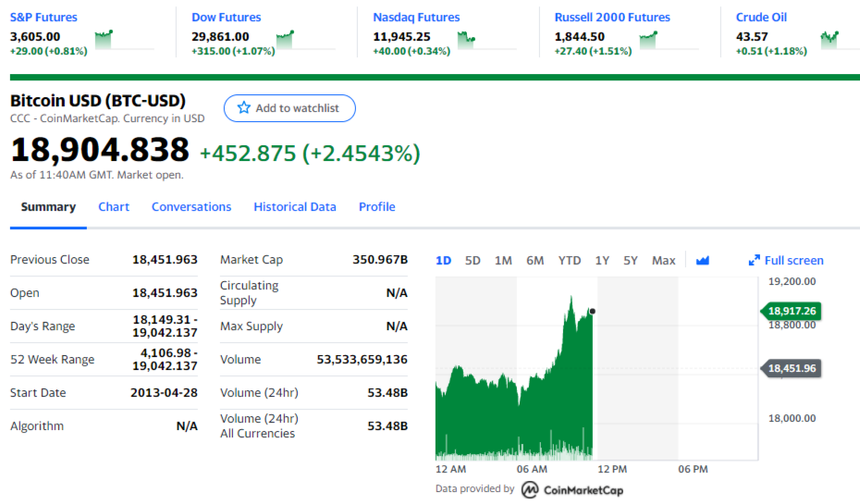Click the price change +452.875 (+2.4543%)
The height and width of the screenshot is (504, 860).
pos(310,153)
